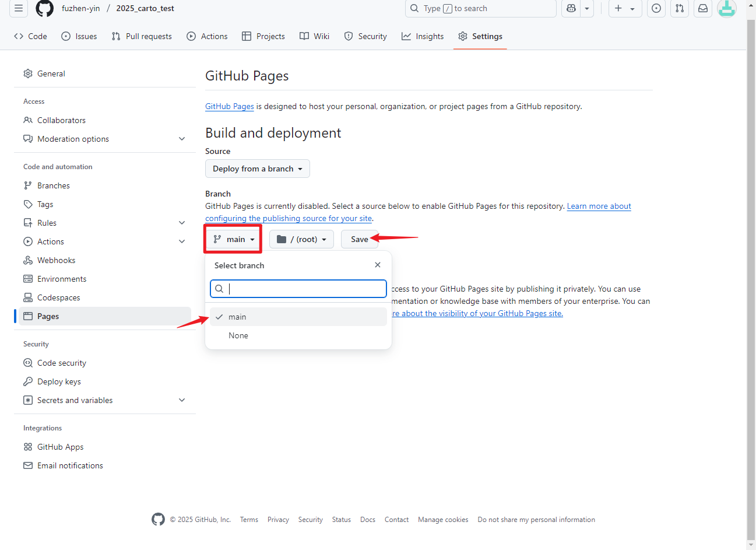This screenshot has width=756, height=550.
Task: Expand the Rules chevron
Action: 182,223
